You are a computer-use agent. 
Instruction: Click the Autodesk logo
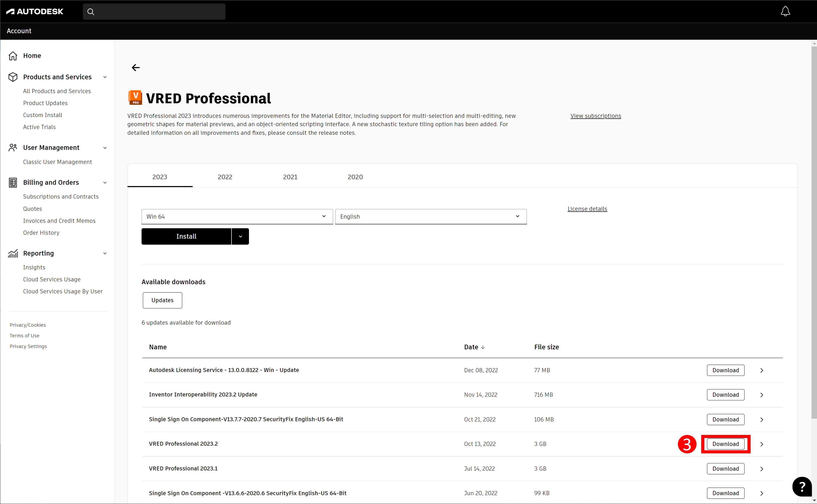35,11
